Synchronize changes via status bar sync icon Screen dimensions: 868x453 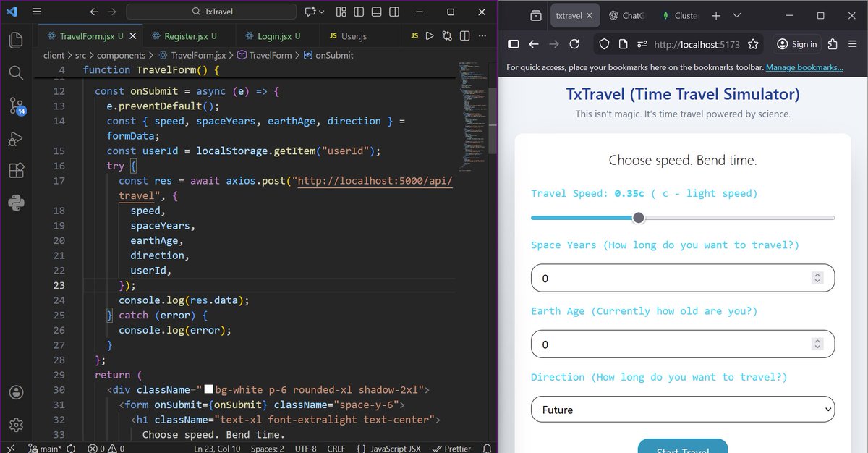point(72,448)
